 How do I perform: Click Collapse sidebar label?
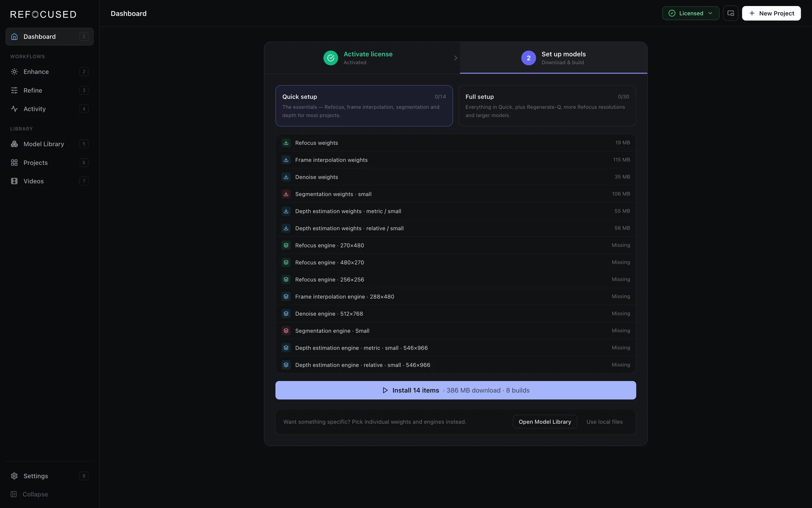click(35, 494)
